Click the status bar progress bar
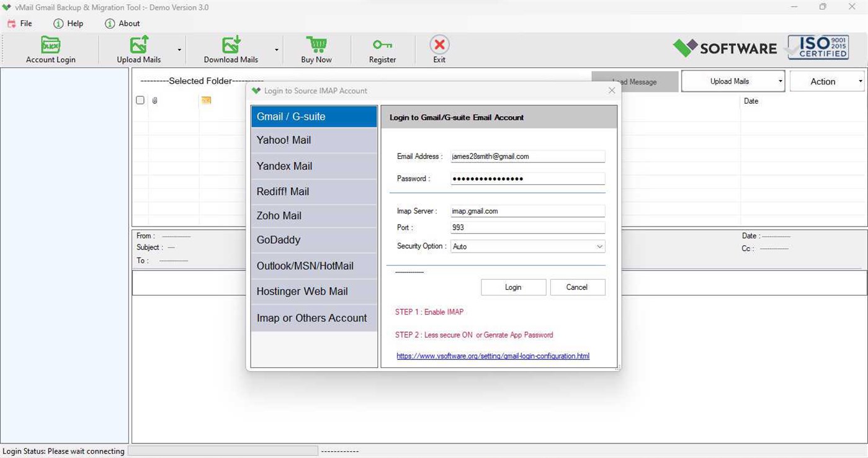Viewport: 868px width, 458px height. [223, 451]
